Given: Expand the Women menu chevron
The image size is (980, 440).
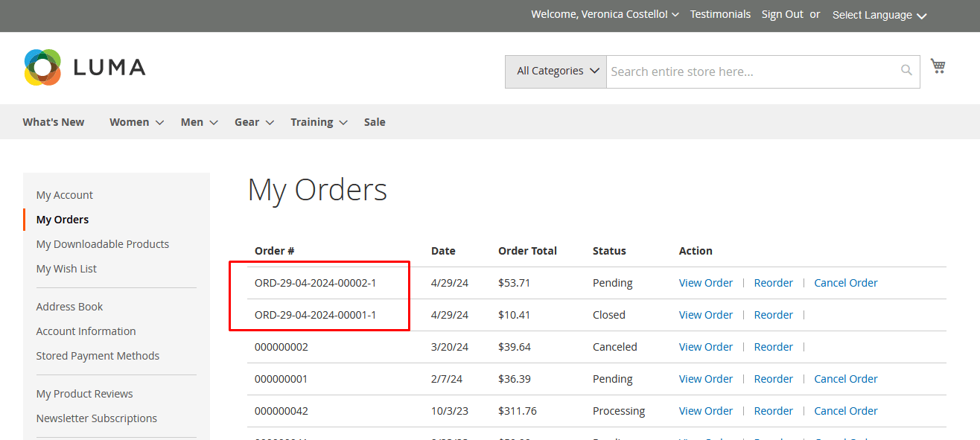Looking at the screenshot, I should pyautogui.click(x=159, y=123).
